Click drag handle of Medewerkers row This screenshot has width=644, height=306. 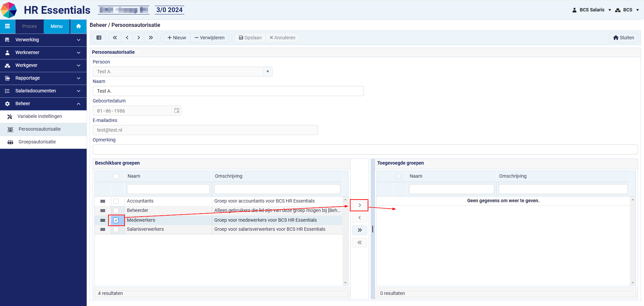[x=103, y=220]
